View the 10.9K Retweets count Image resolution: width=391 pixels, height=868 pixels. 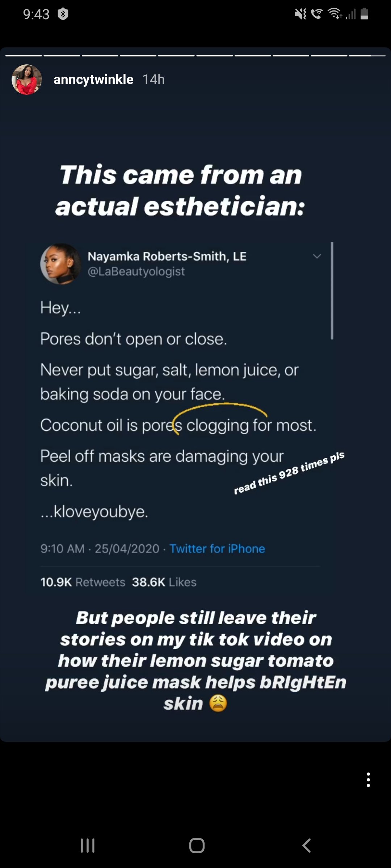83,582
